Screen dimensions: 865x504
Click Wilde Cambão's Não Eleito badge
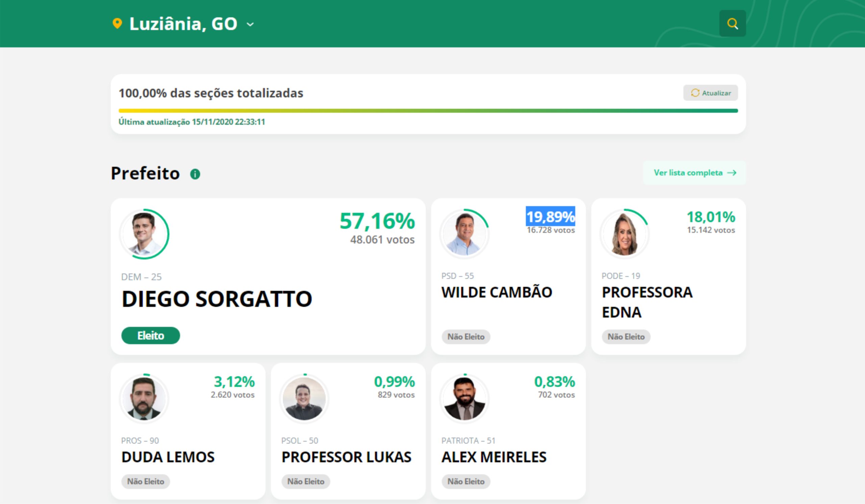click(x=466, y=337)
